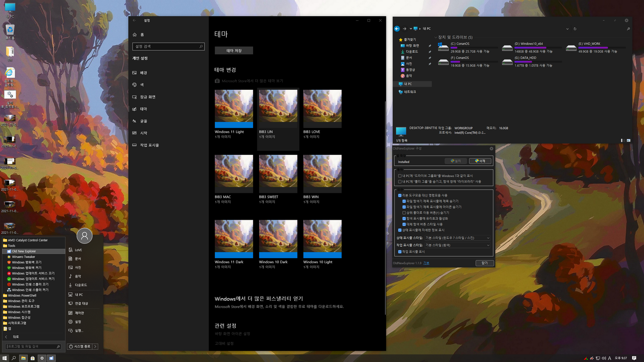Open 바탕 화면 아이콘 설정 related link
Viewport: 644px width, 362px height.
(233, 334)
